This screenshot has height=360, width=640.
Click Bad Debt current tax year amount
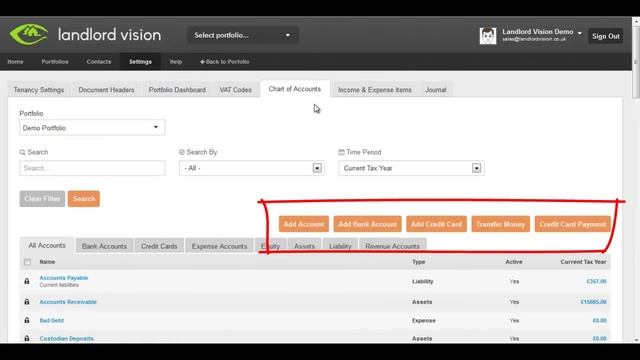click(599, 320)
